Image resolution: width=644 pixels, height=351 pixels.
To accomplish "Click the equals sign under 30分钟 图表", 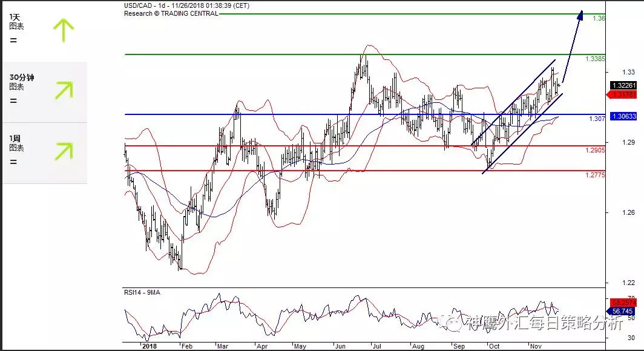I will pyautogui.click(x=13, y=101).
